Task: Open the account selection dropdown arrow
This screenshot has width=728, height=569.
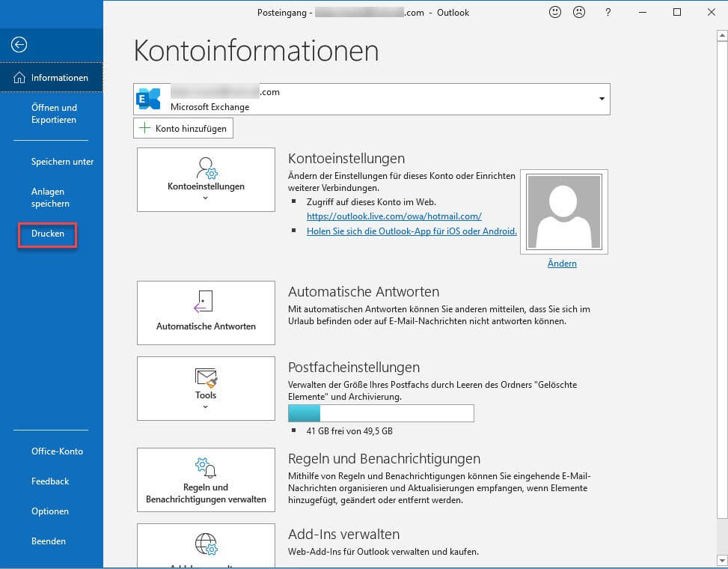Action: (x=602, y=99)
